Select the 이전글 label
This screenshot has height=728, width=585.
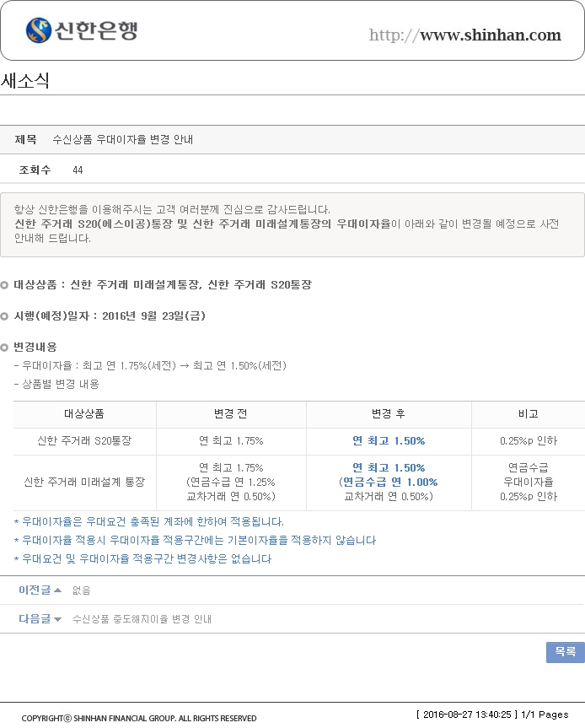click(x=35, y=590)
